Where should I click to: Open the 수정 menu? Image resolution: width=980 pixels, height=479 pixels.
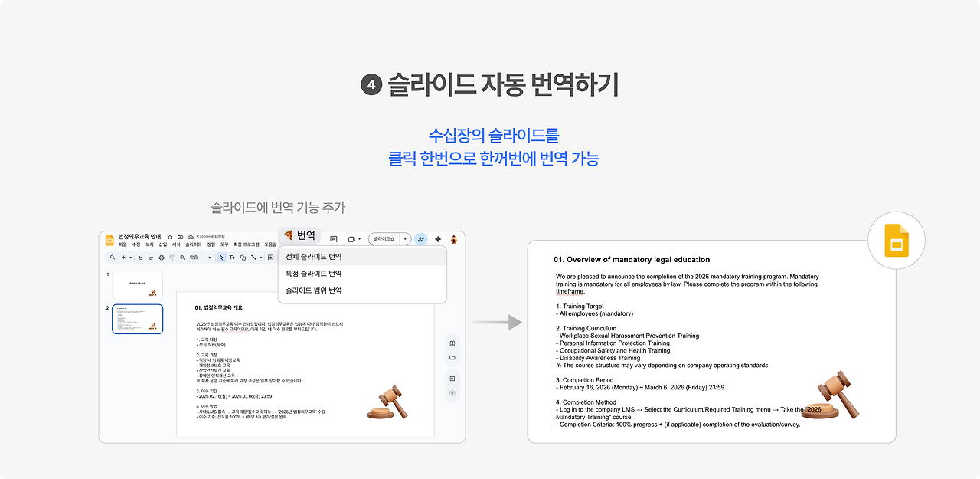(136, 244)
